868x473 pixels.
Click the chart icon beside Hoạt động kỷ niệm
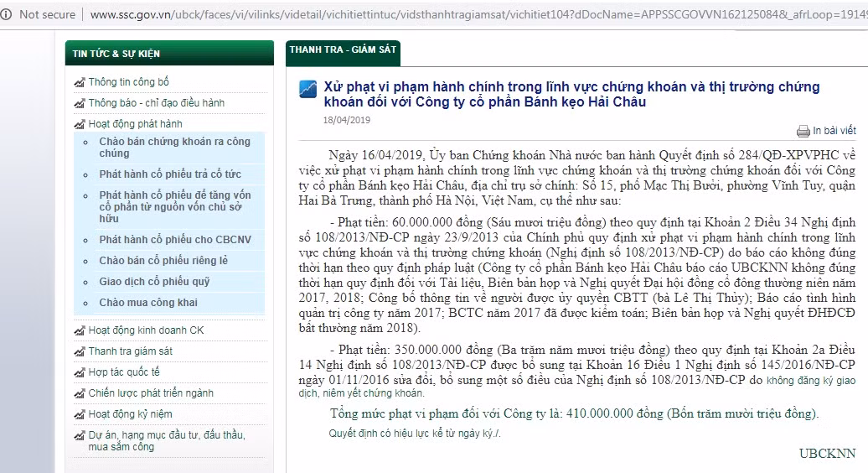tap(80, 414)
